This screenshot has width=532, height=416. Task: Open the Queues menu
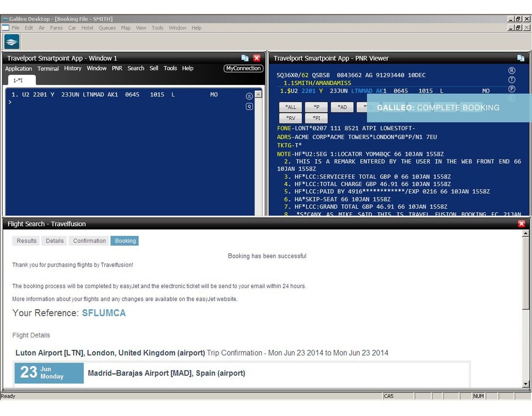pyautogui.click(x=107, y=28)
